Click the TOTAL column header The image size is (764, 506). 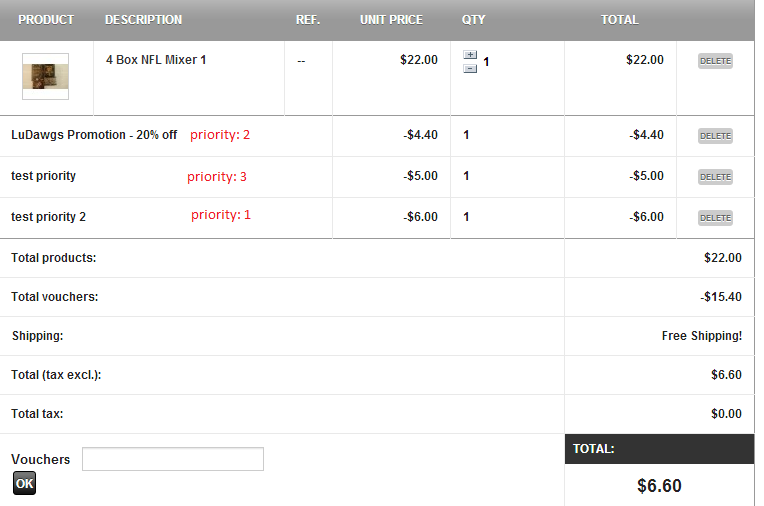point(619,20)
